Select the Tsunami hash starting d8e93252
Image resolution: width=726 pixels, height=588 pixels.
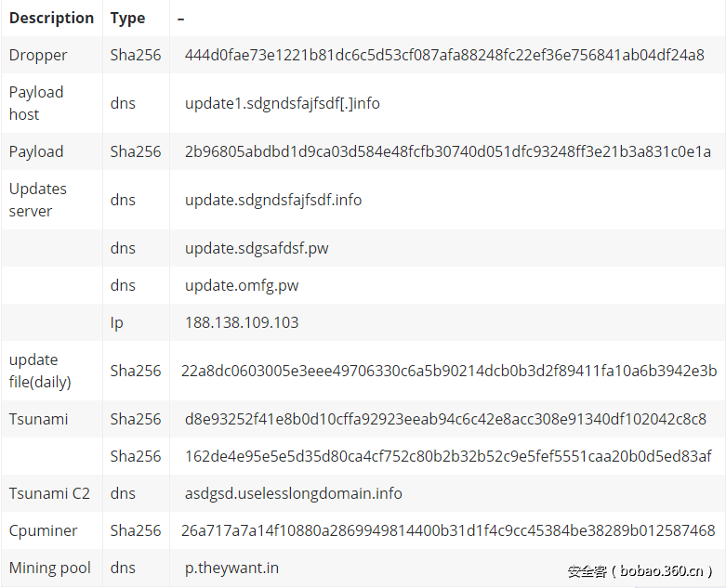coord(445,419)
